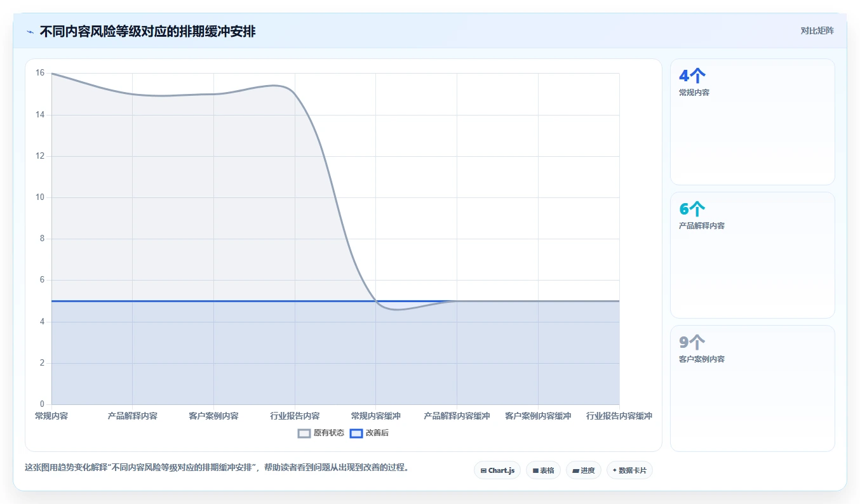Click the lightning icon beside the header title
The width and height of the screenshot is (860, 504).
[30, 32]
